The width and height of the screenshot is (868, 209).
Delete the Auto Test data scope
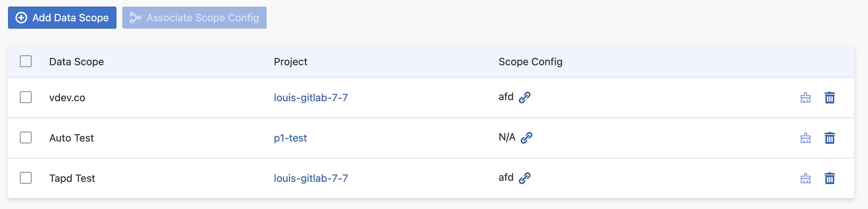(x=829, y=138)
